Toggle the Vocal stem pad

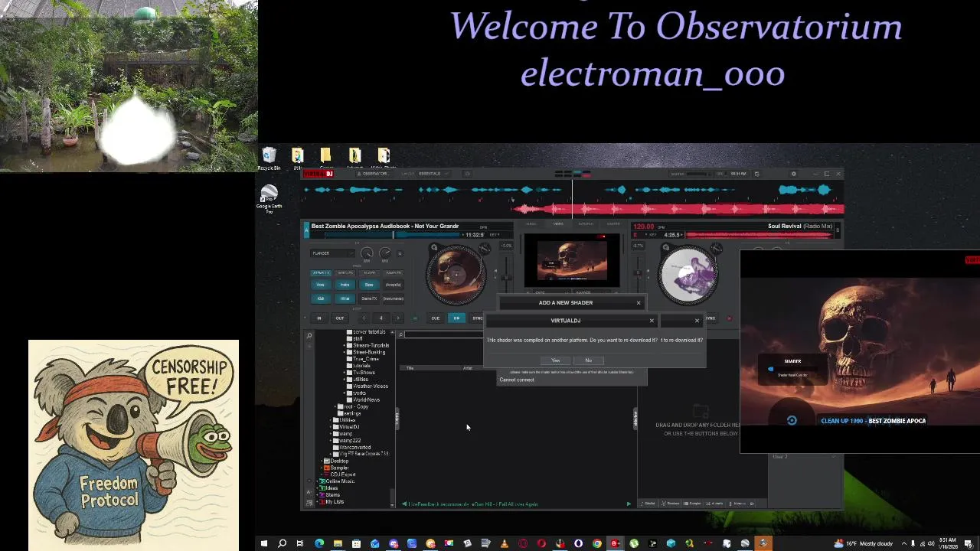tap(321, 285)
